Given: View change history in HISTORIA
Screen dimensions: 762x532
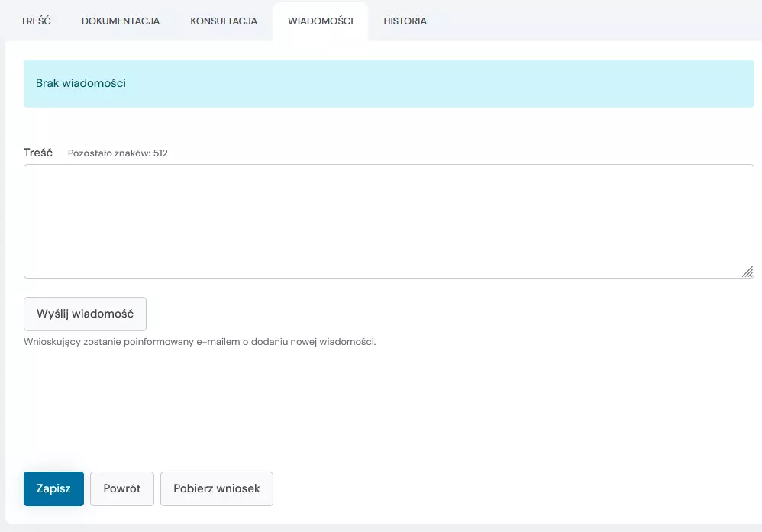Looking at the screenshot, I should pos(405,21).
